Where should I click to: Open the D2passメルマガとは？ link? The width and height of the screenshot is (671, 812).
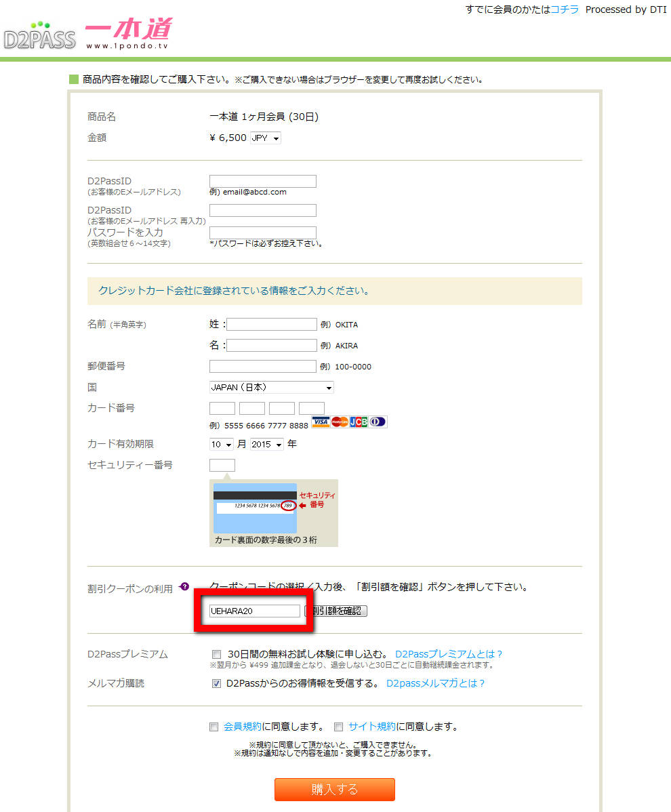click(x=435, y=684)
